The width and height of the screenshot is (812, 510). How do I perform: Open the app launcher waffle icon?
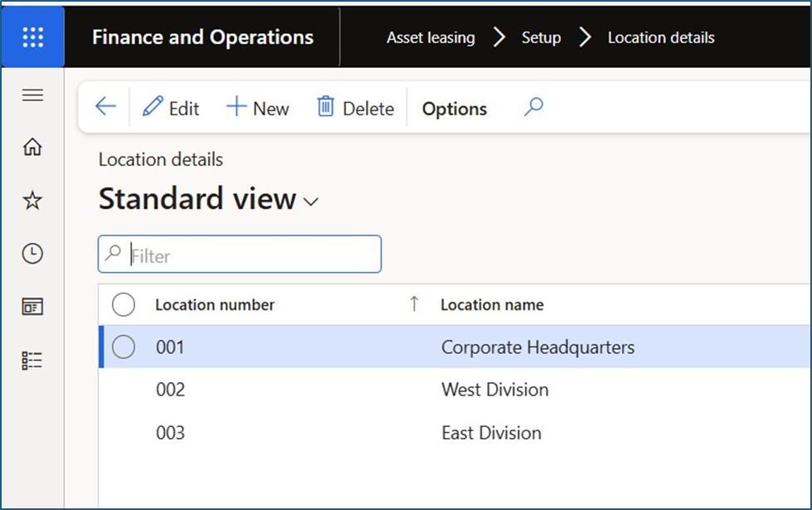click(32, 37)
